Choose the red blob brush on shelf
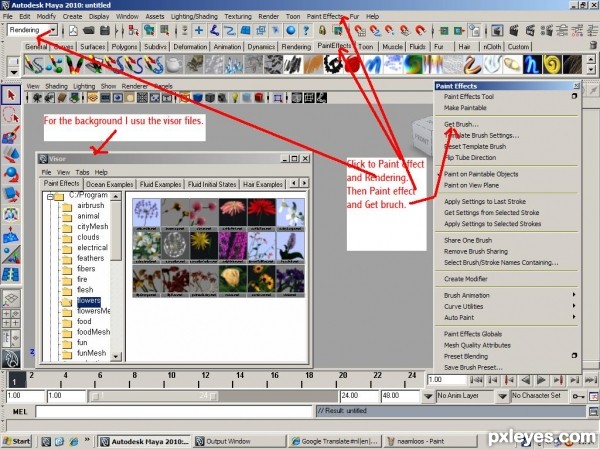This screenshot has height=450, width=600. coord(353,64)
